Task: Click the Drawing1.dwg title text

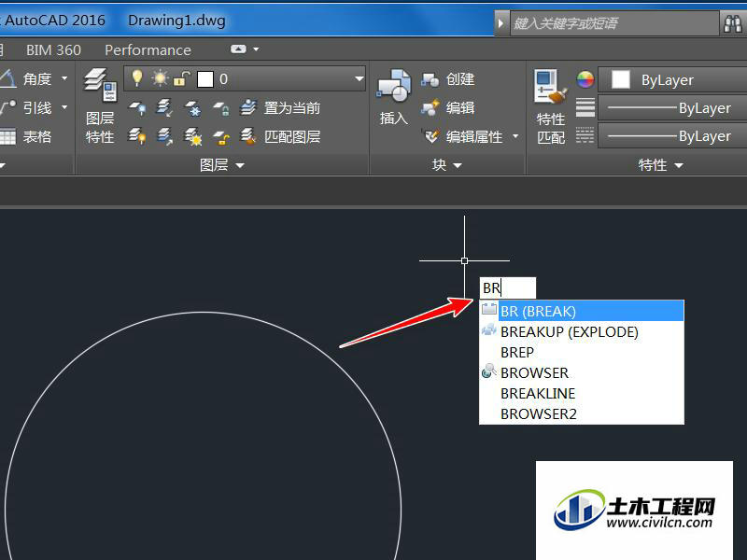Action: coord(176,21)
